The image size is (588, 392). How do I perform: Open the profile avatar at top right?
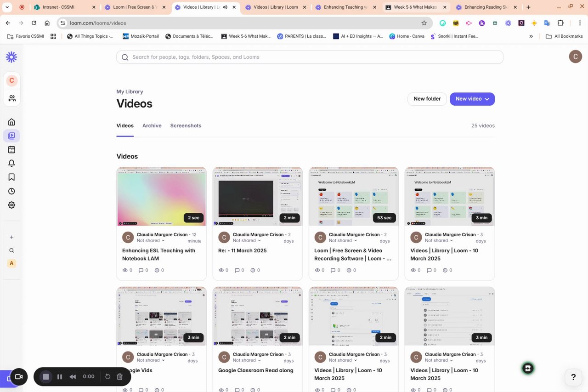576,57
